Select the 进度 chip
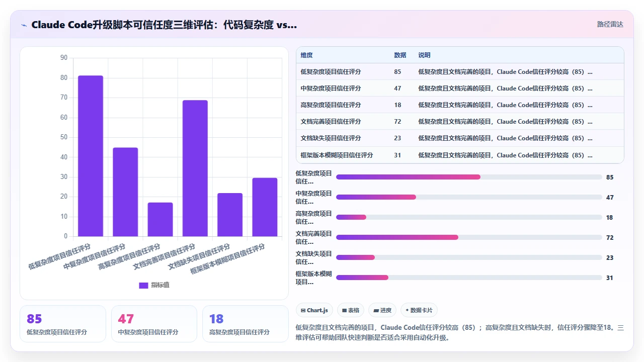Viewport: 644px width, 362px height. [382, 310]
